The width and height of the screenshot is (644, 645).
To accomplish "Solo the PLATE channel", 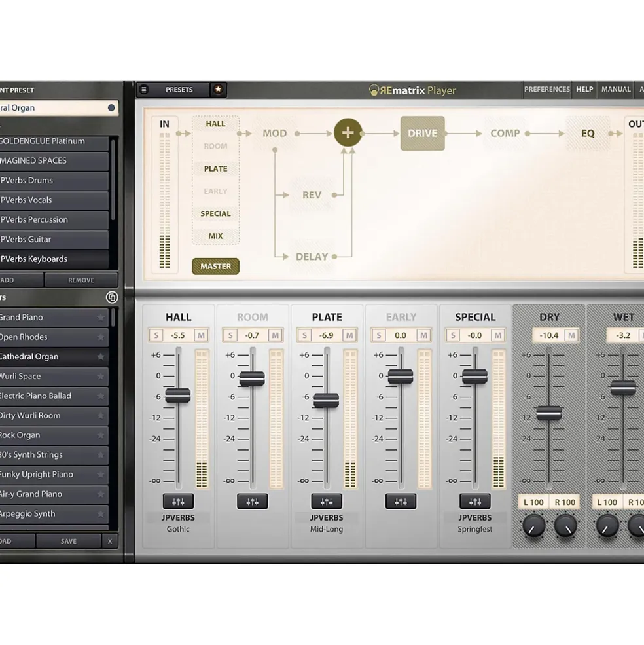I will pos(304,335).
